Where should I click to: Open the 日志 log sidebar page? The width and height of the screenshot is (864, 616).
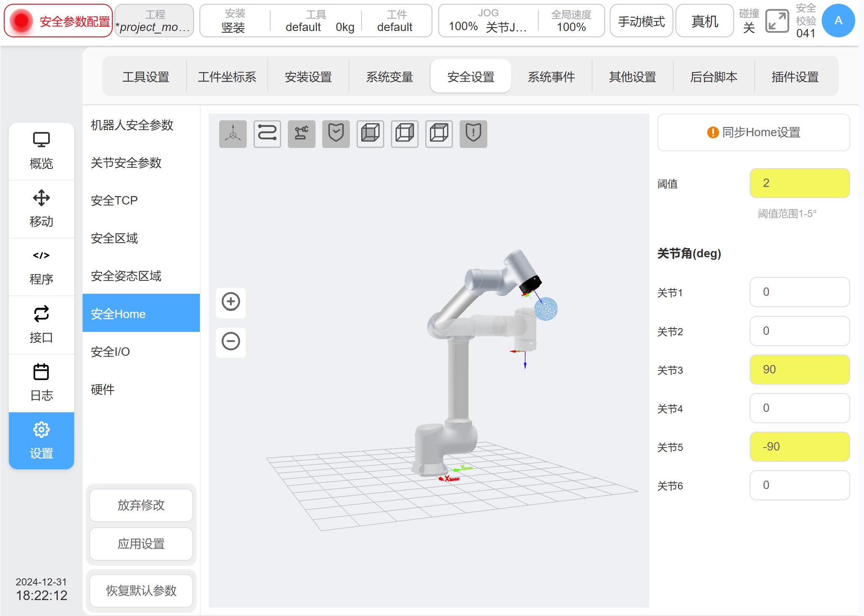(41, 383)
